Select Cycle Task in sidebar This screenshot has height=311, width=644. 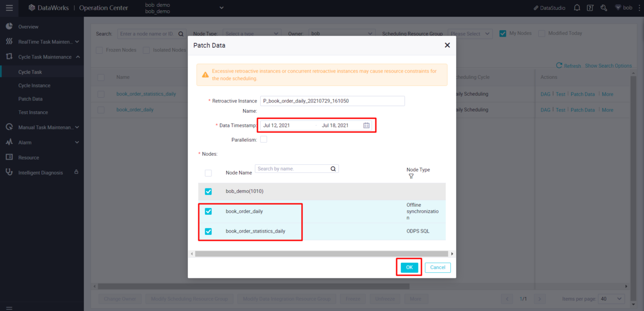click(x=30, y=72)
